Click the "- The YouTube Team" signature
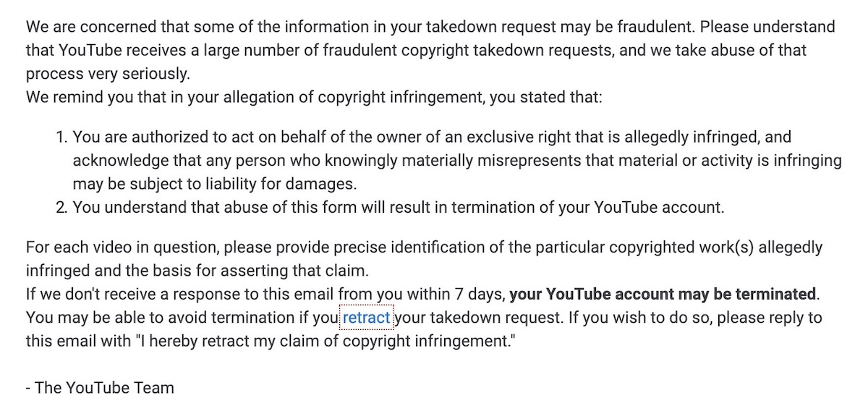This screenshot has height=411, width=868. click(100, 388)
